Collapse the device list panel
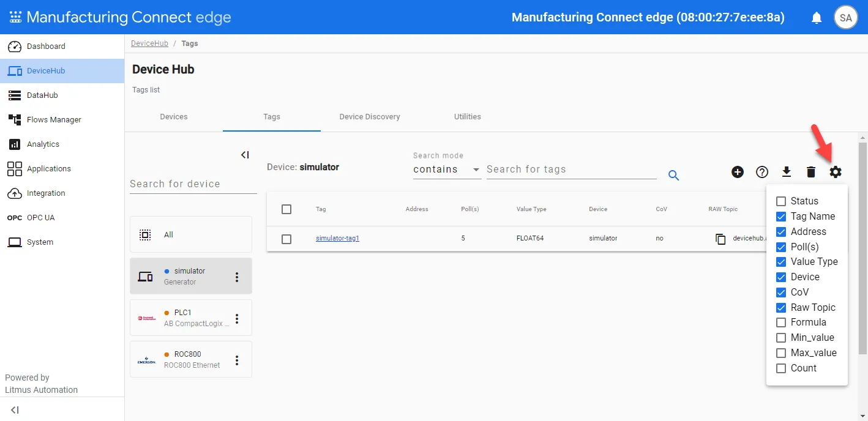 [x=245, y=155]
